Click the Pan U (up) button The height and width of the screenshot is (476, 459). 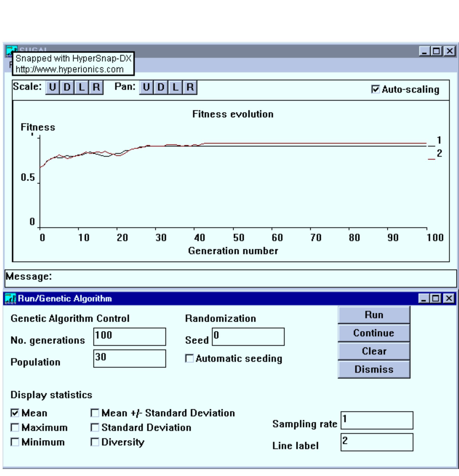coord(146,87)
